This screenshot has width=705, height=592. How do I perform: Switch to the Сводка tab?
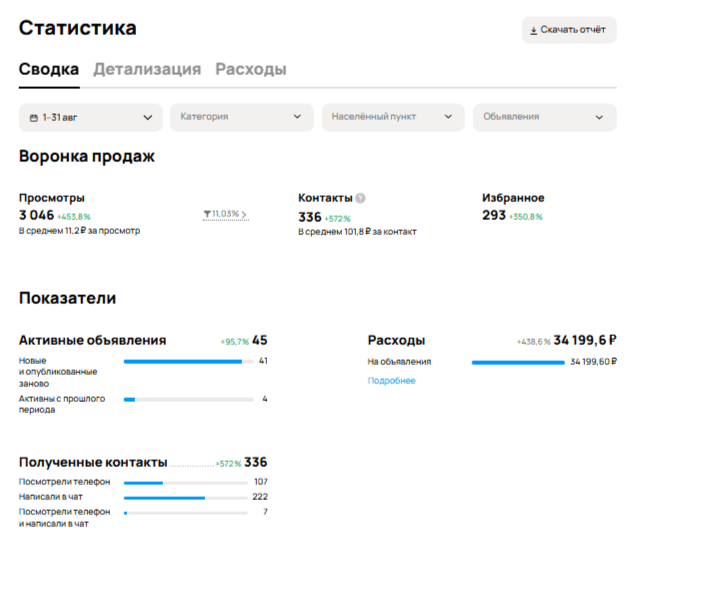point(49,69)
